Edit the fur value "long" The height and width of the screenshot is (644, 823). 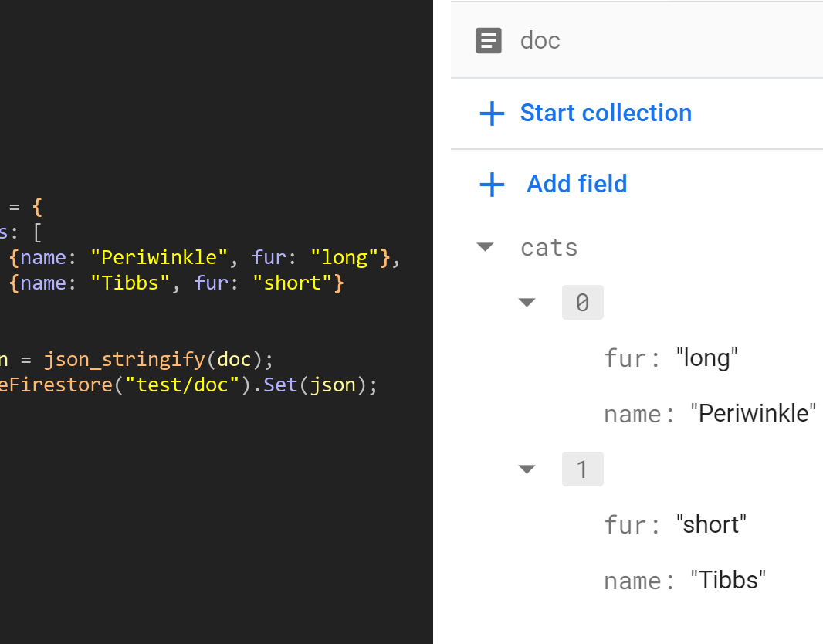click(706, 358)
